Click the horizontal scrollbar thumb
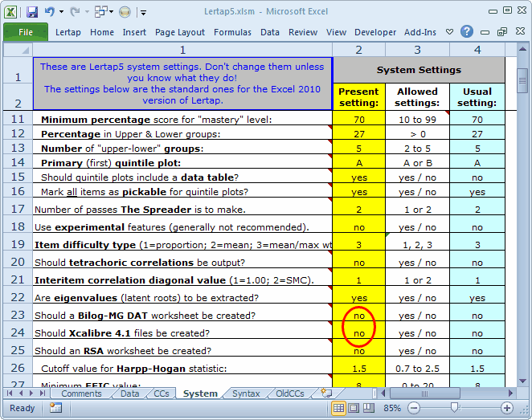 (425, 393)
